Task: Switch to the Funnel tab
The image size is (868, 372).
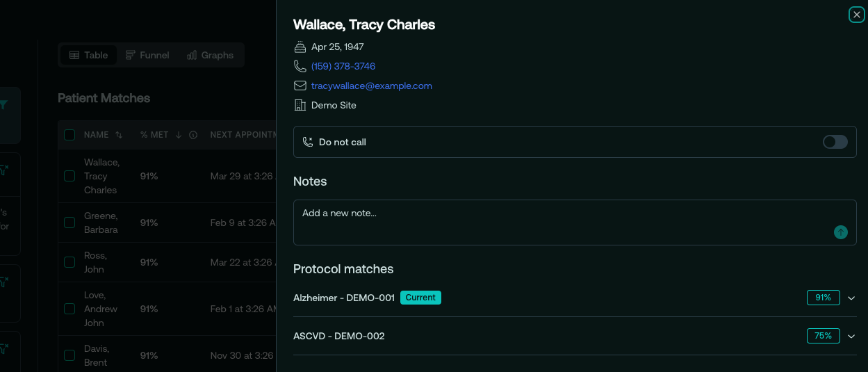Action: tap(147, 55)
